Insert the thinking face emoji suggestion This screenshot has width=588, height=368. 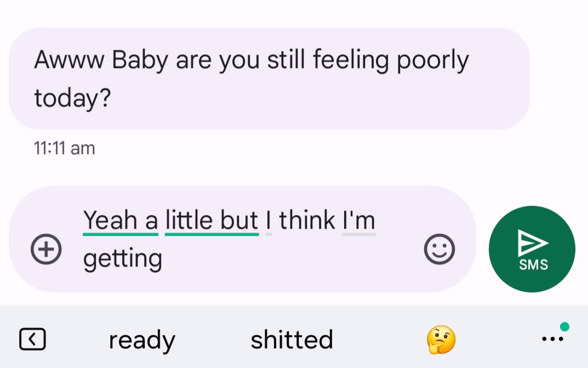point(441,340)
